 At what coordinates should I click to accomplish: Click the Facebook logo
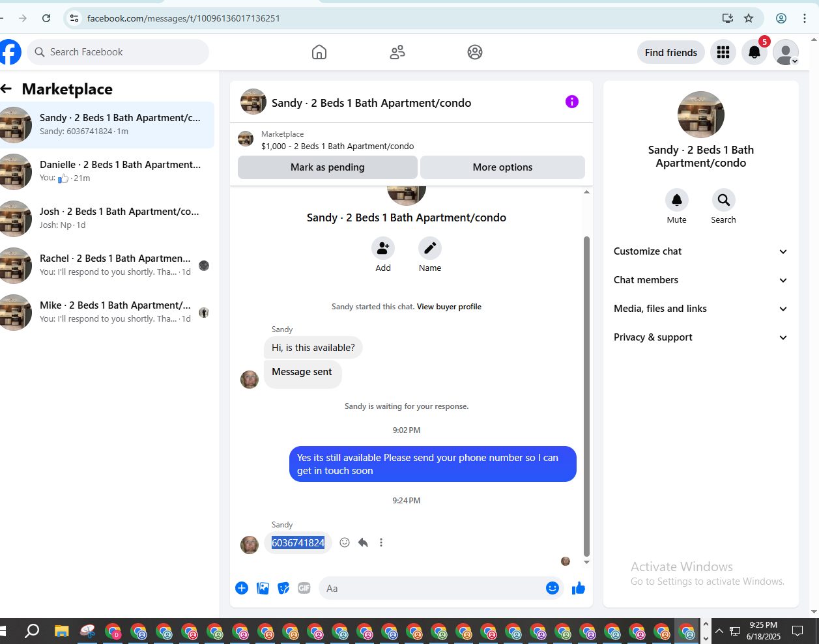point(9,52)
